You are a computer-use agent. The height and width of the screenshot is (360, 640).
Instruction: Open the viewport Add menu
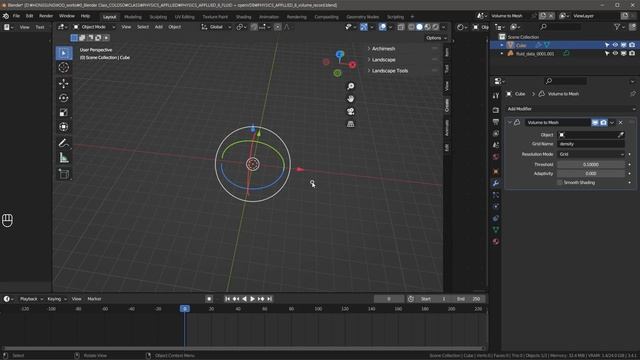coord(158,27)
